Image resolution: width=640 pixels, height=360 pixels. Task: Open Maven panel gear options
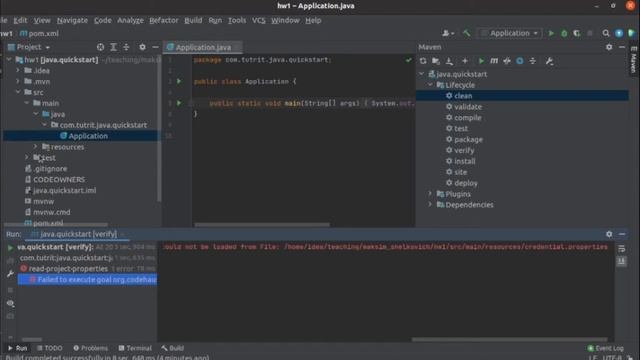click(609, 47)
